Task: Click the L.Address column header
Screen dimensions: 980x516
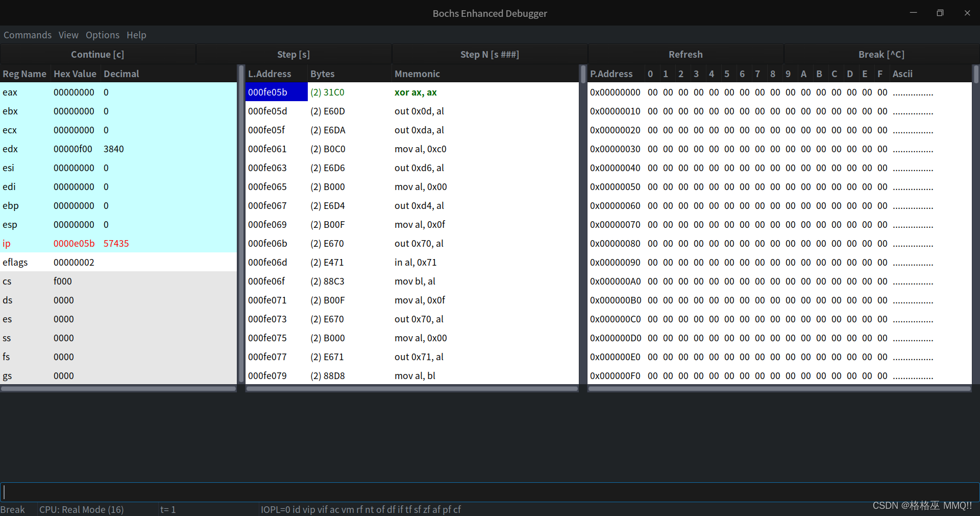Action: 276,74
